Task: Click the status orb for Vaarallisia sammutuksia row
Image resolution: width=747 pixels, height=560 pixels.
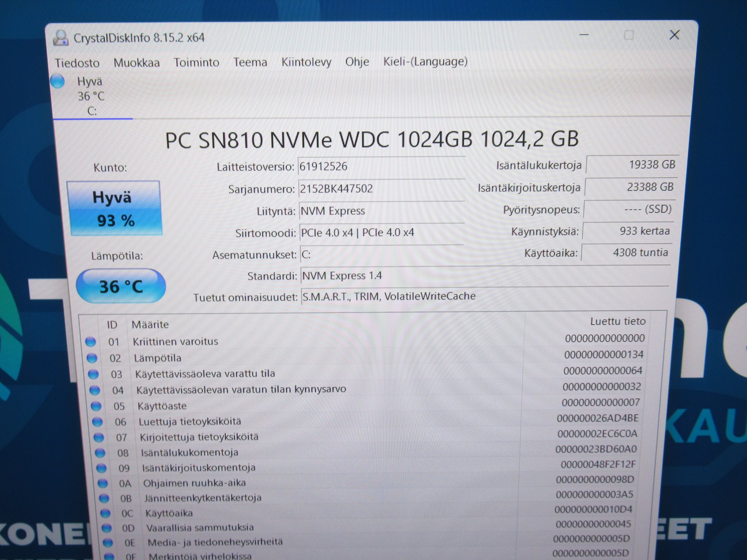Action: coord(106,528)
